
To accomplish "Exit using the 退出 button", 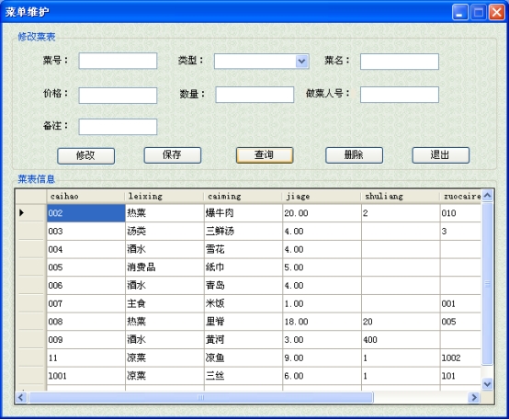I will (440, 155).
